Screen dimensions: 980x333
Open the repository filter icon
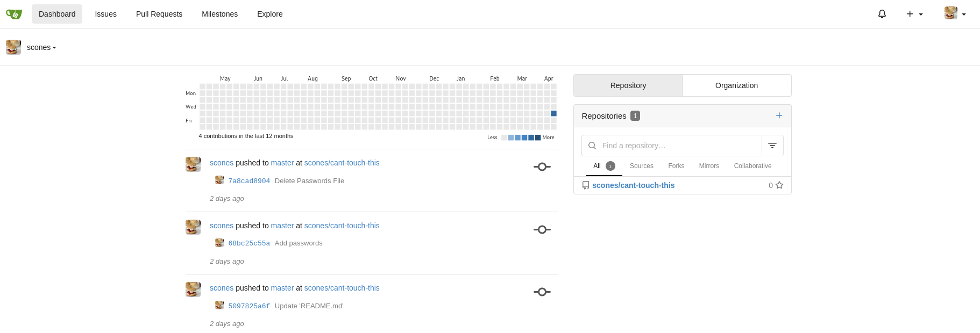772,146
